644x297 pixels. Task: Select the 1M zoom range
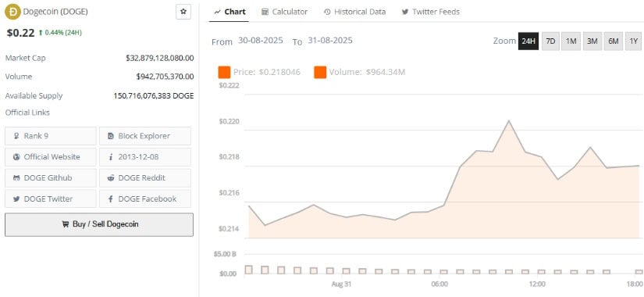point(571,41)
